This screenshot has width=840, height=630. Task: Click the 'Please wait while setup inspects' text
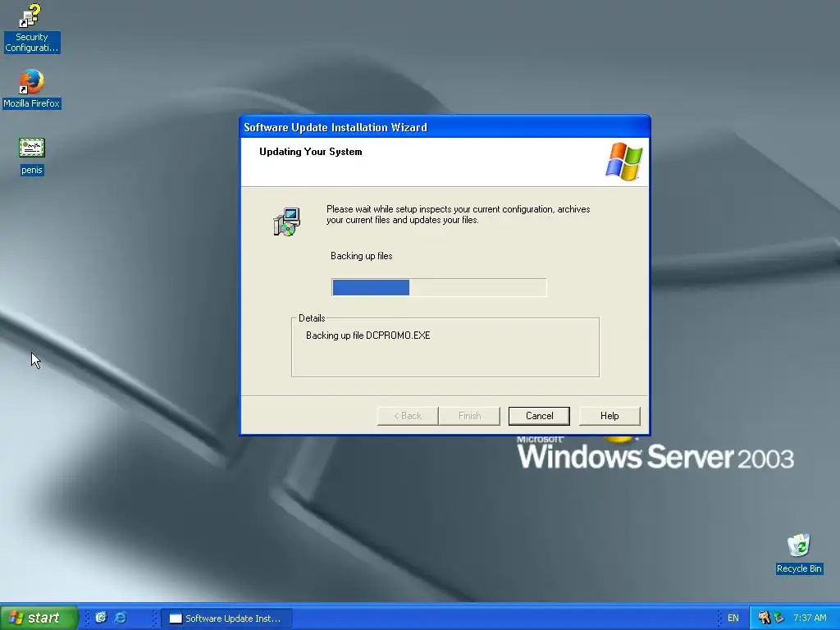(458, 214)
